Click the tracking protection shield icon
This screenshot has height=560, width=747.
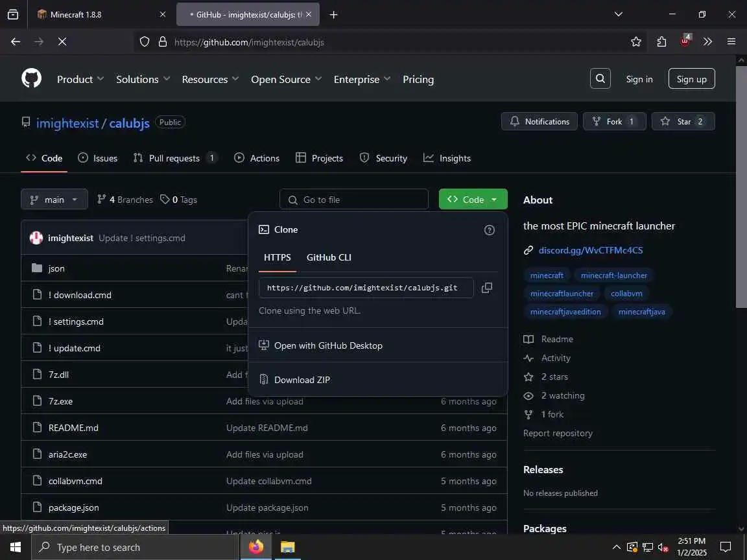[x=145, y=42]
